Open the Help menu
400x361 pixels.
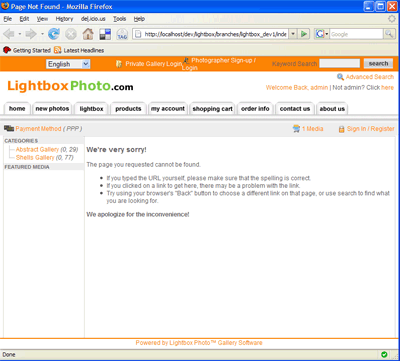pos(139,19)
